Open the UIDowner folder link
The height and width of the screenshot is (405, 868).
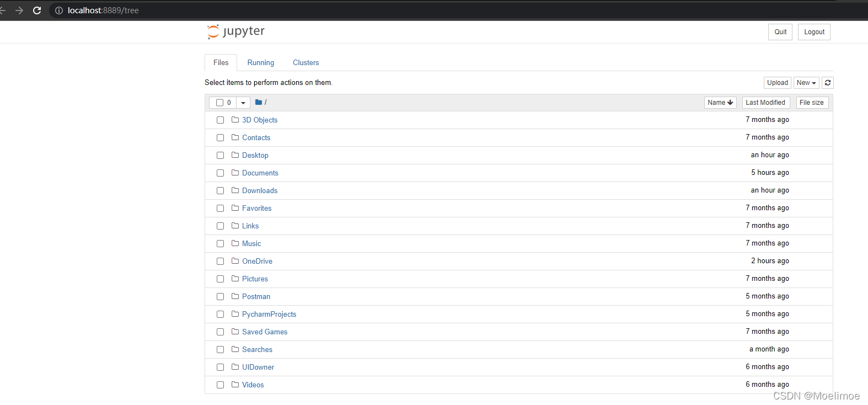(258, 367)
